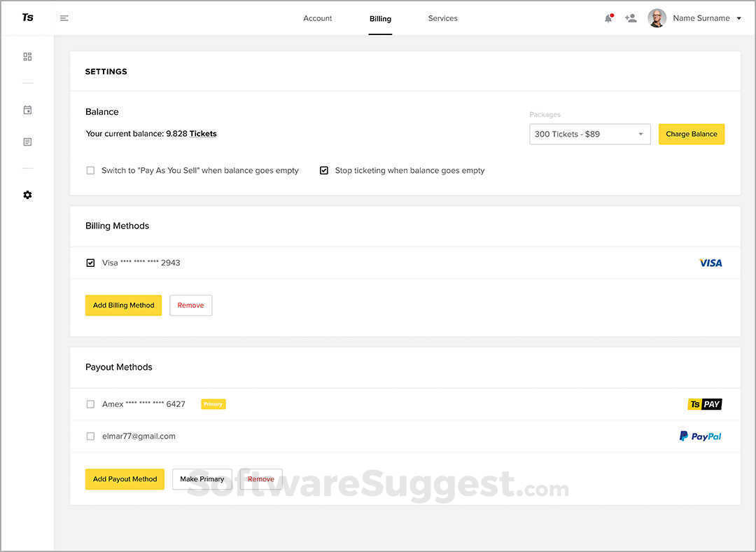
Task: Toggle the Visa 2943 checkbox
Action: [90, 263]
